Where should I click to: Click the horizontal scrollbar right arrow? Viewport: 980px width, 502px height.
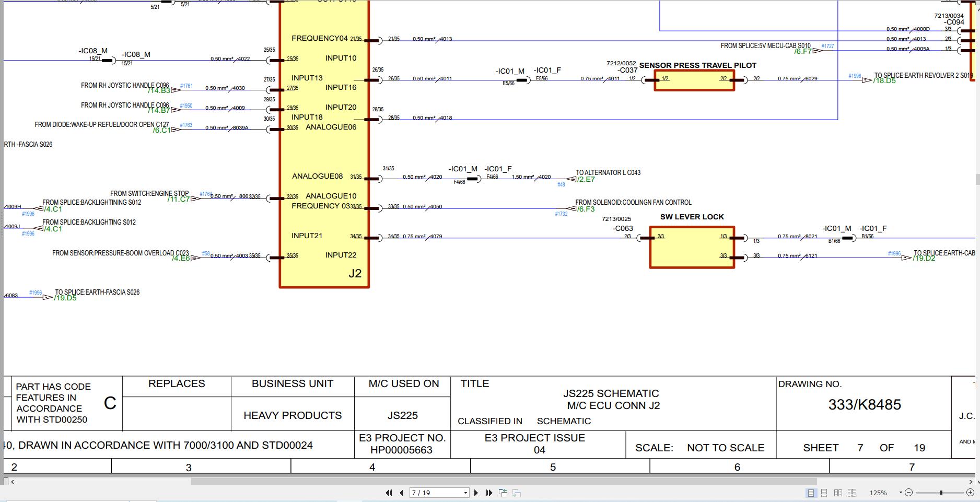click(972, 482)
